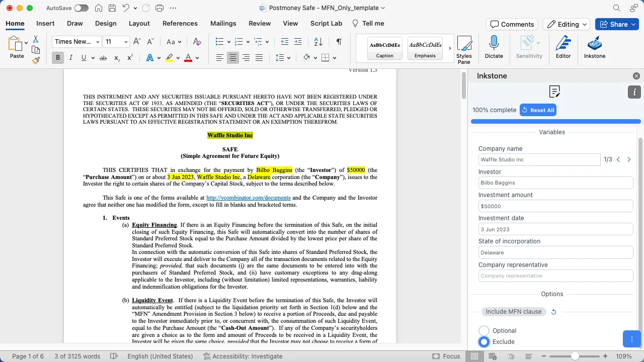Click the numbered list icon

[x=238, y=42]
